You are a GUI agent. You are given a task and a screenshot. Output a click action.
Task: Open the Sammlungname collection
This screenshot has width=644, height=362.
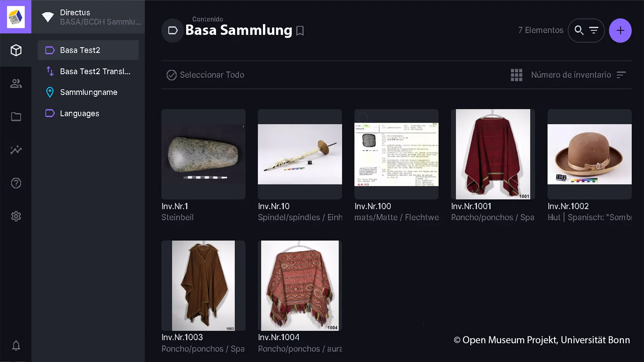click(88, 92)
